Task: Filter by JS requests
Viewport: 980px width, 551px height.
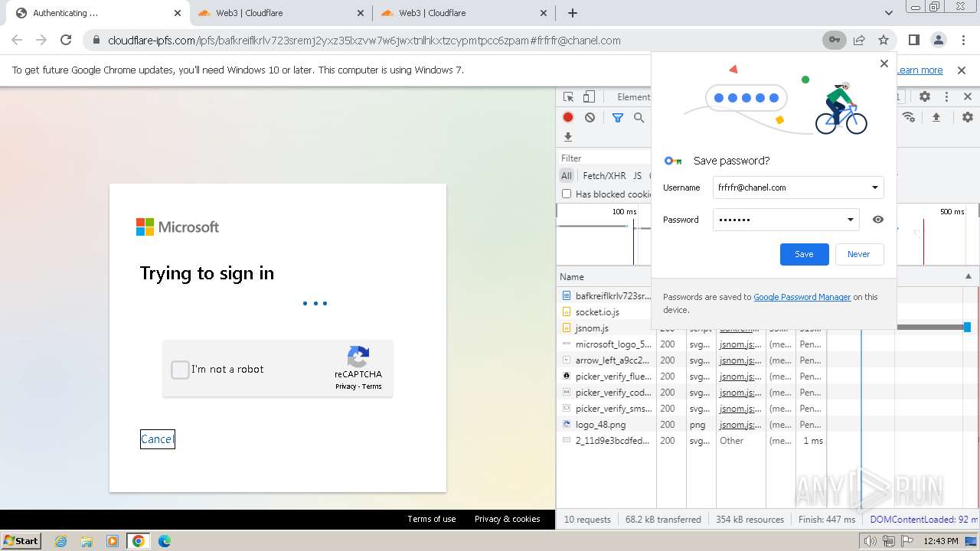Action: point(637,175)
